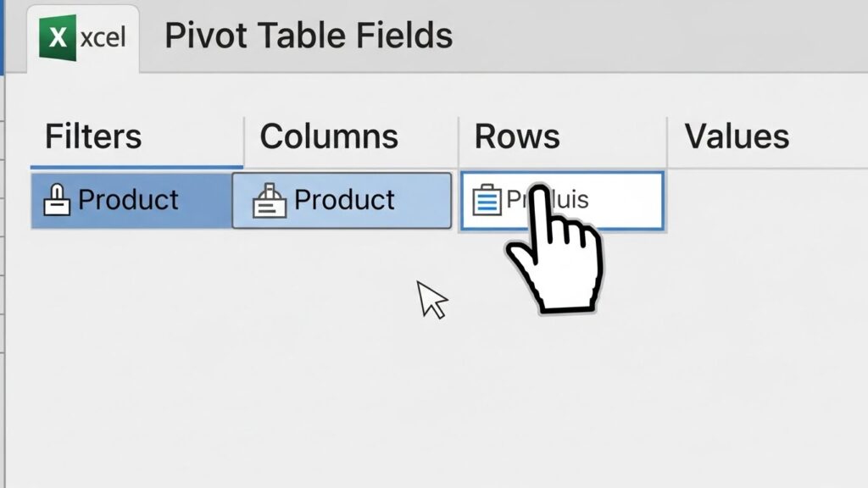Switch to the Rows area header

517,136
